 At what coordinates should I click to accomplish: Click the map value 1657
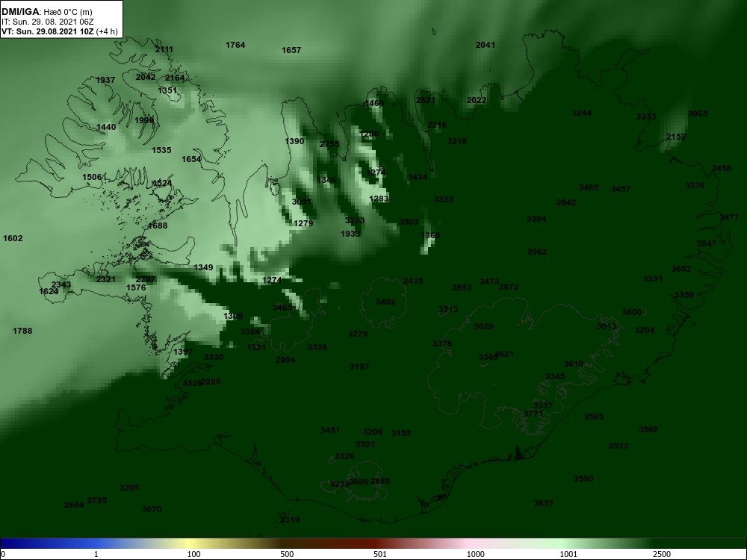tap(291, 50)
